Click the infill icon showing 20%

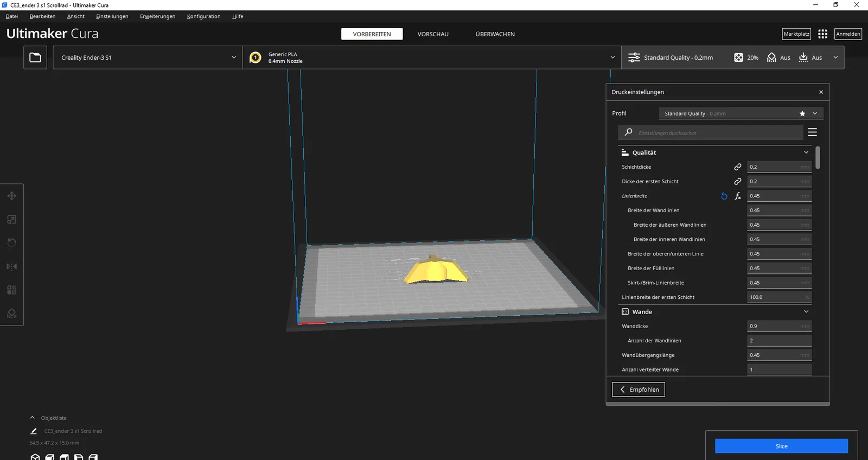tap(738, 58)
